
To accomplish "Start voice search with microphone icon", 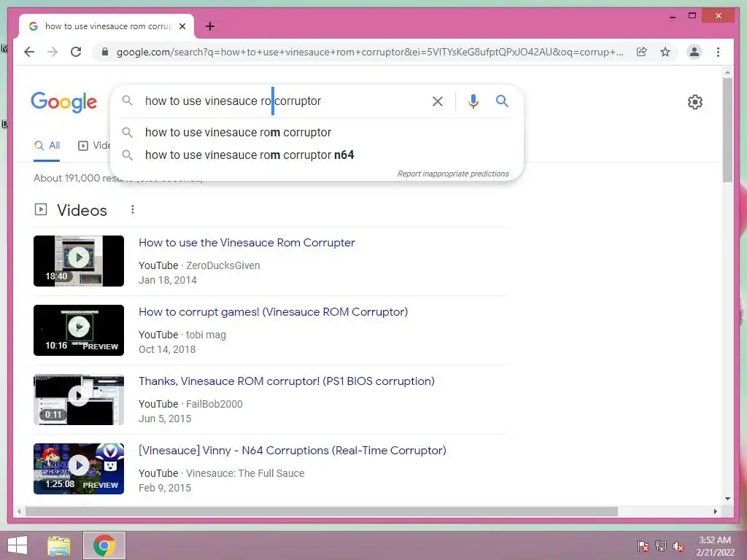I will coord(473,101).
